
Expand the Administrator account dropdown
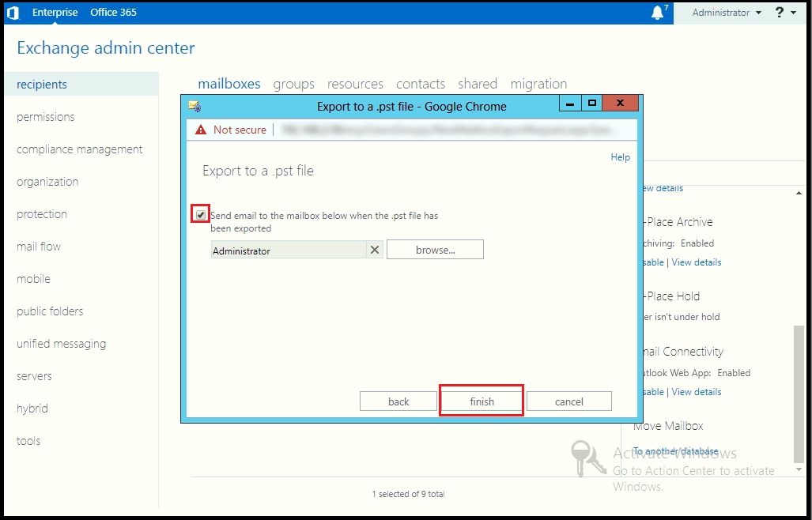[727, 13]
